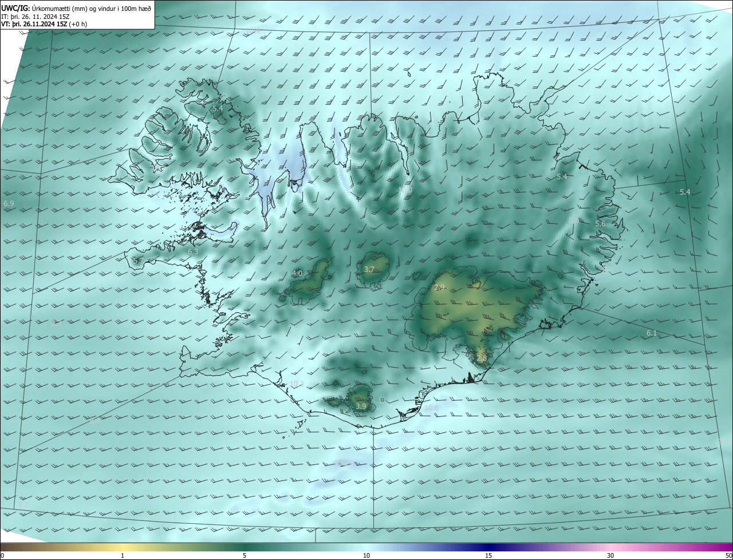Click the 4.0 value label on the map
The height and width of the screenshot is (560, 733).
297,274
